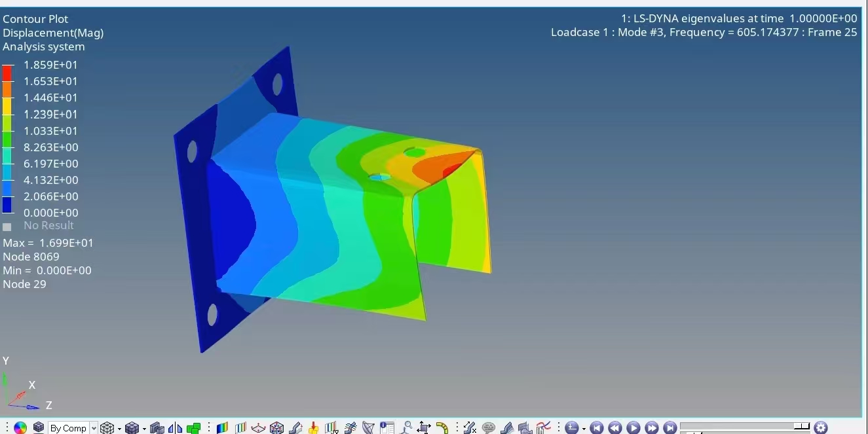The width and height of the screenshot is (868, 434).
Task: Open the Notes speech-bubble icon
Action: coord(488,428)
